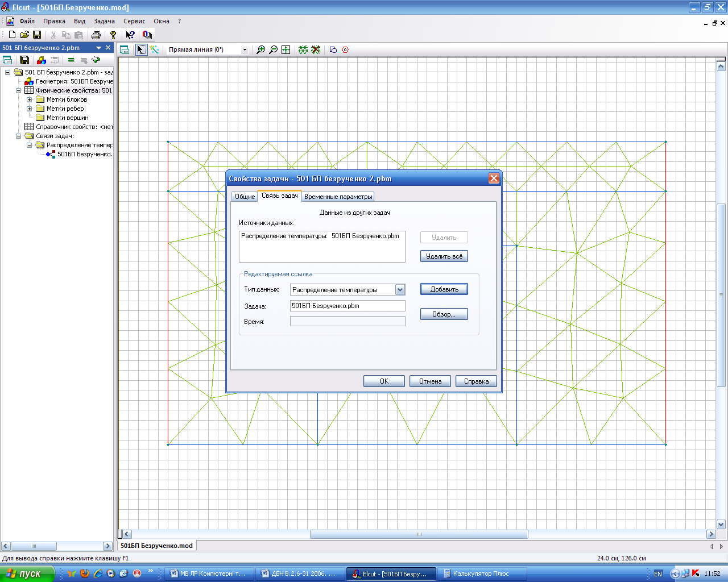
Task: Open the Прямая линия line type dropdown
Action: (x=245, y=50)
